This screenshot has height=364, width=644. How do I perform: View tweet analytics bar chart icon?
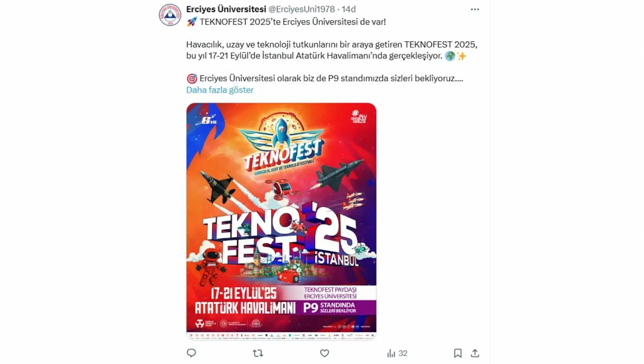[391, 353]
